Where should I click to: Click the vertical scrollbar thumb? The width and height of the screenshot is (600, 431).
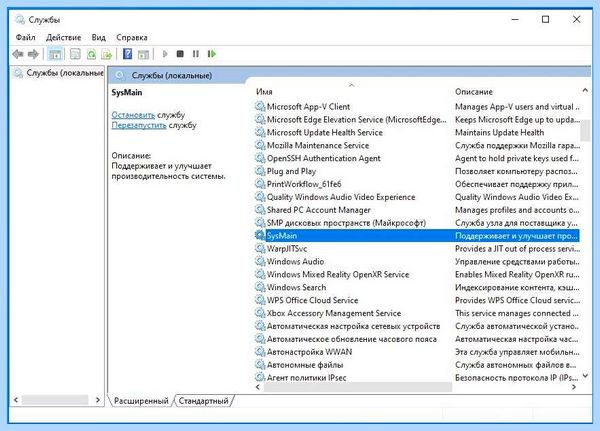click(585, 131)
